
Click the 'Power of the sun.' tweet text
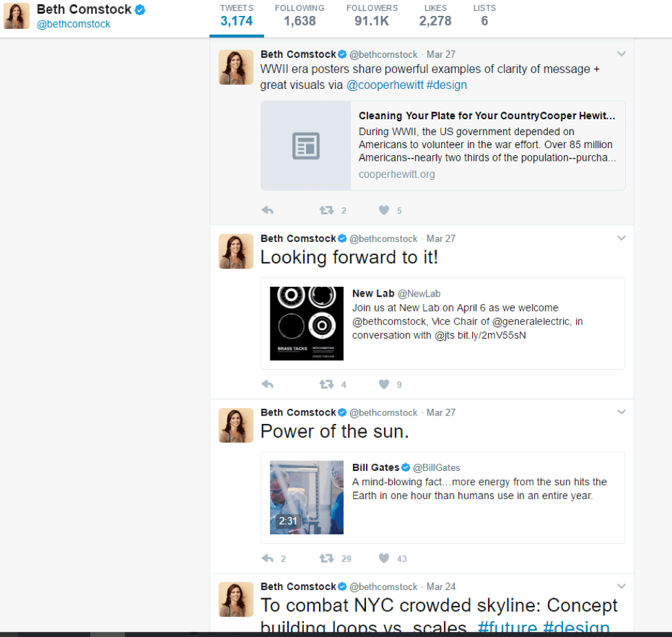click(335, 432)
